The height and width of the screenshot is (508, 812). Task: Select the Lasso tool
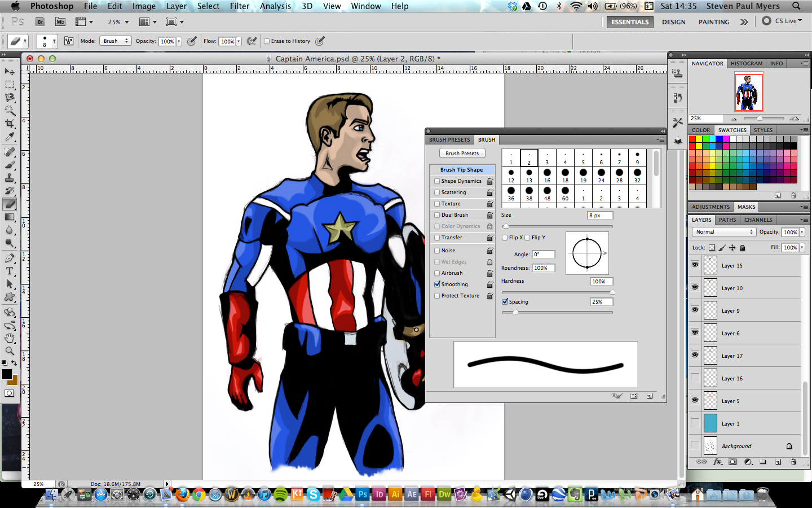(10, 98)
